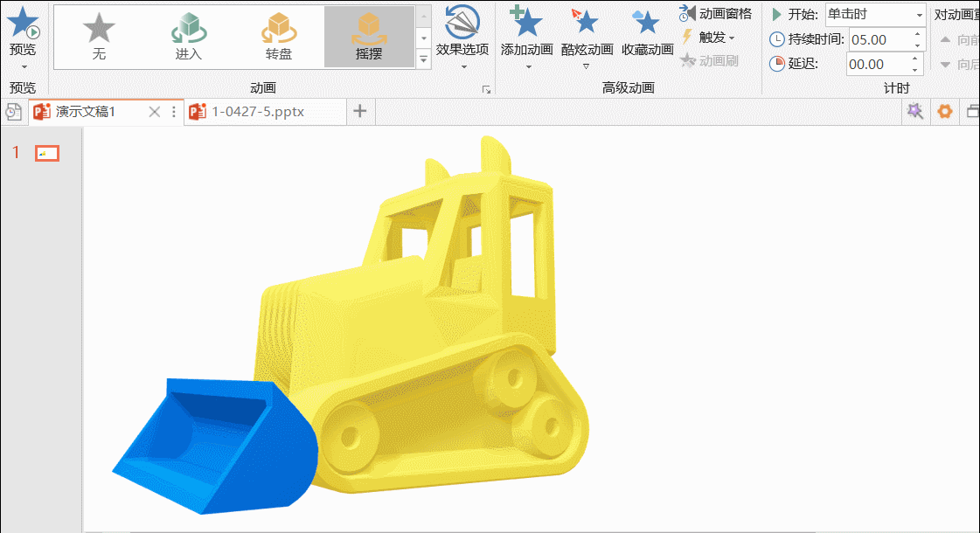Image resolution: width=980 pixels, height=533 pixels.
Task: Open dropdown under Cool Animations (酷炫动画)
Action: (x=587, y=67)
